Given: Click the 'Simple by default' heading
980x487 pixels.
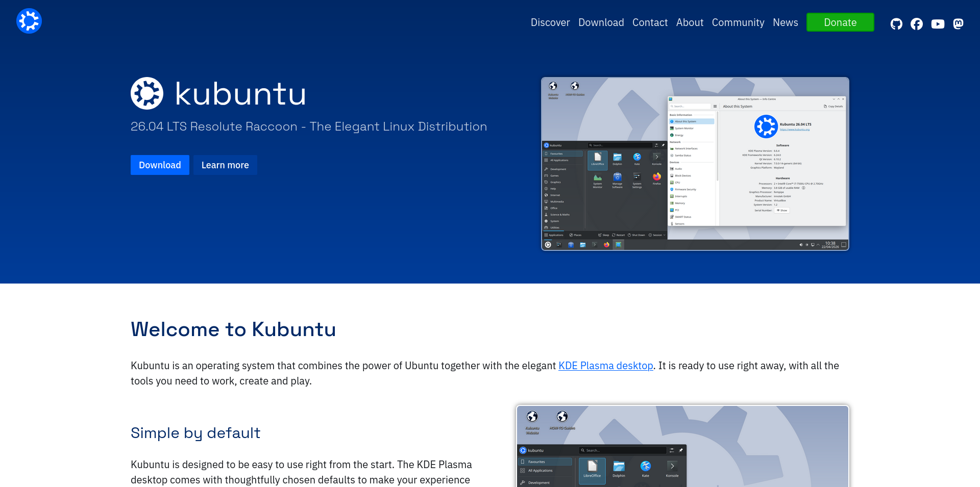Looking at the screenshot, I should point(195,433).
